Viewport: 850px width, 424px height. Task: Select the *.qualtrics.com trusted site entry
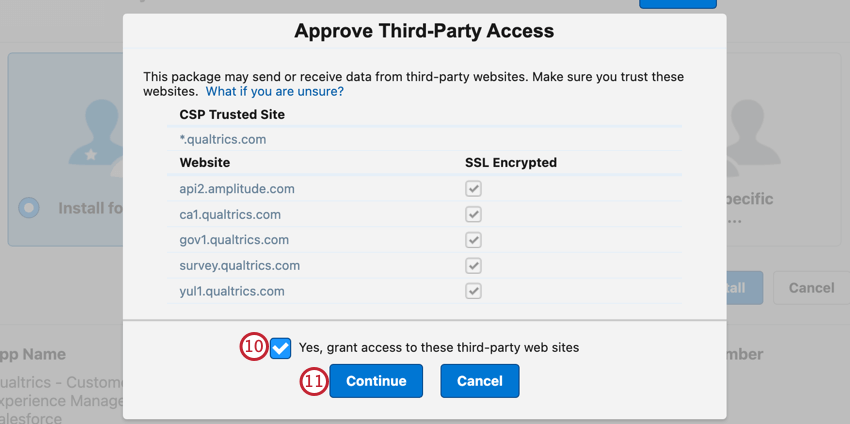click(223, 139)
